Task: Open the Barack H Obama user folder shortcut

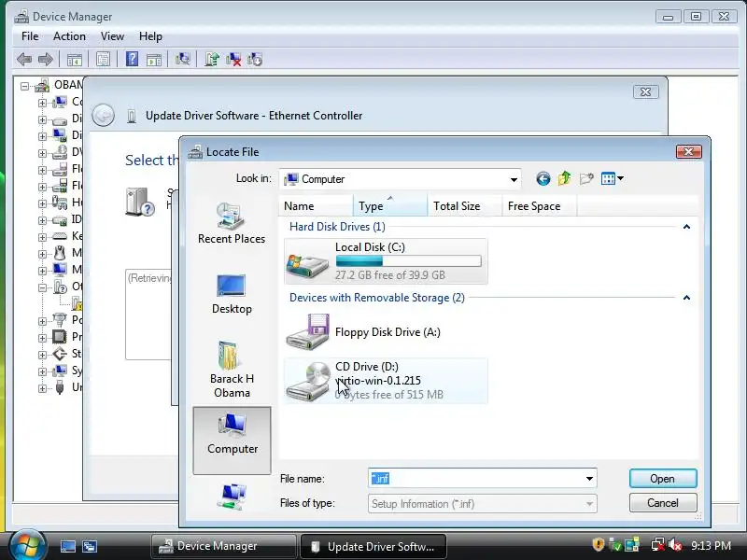Action: 232,370
